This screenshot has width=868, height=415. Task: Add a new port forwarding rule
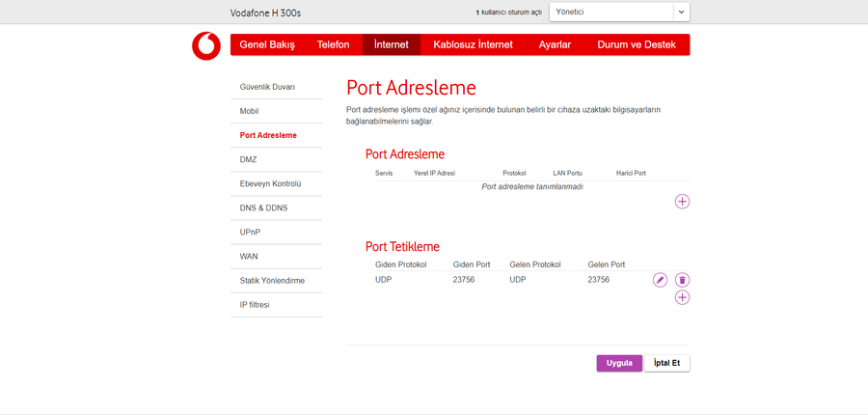point(682,202)
